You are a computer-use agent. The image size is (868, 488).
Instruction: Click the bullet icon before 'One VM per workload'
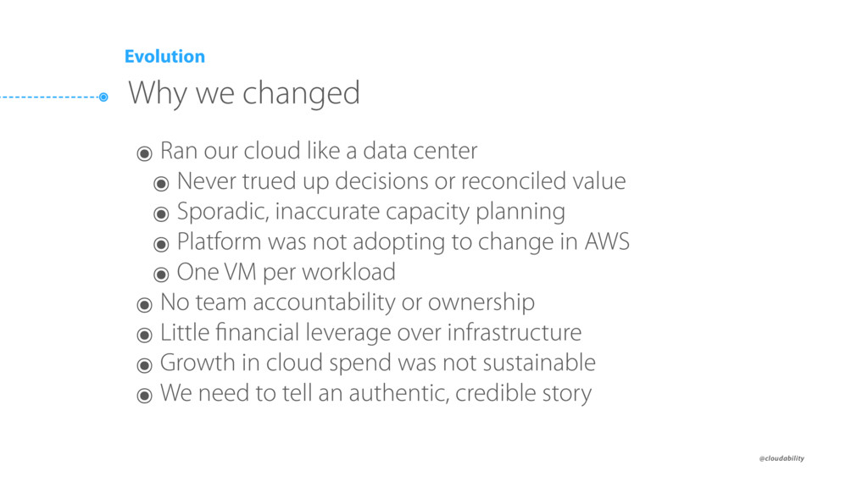[x=161, y=274]
